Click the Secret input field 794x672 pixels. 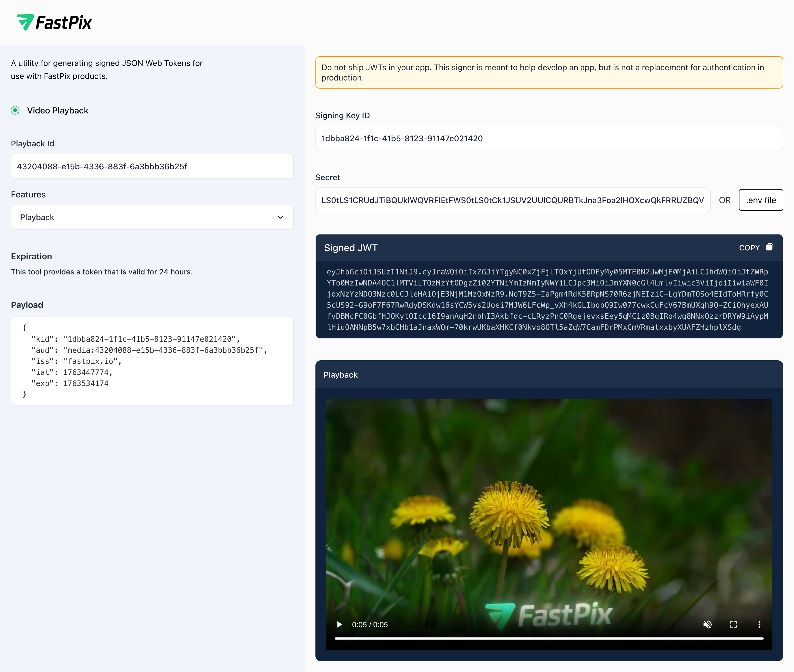pyautogui.click(x=512, y=200)
